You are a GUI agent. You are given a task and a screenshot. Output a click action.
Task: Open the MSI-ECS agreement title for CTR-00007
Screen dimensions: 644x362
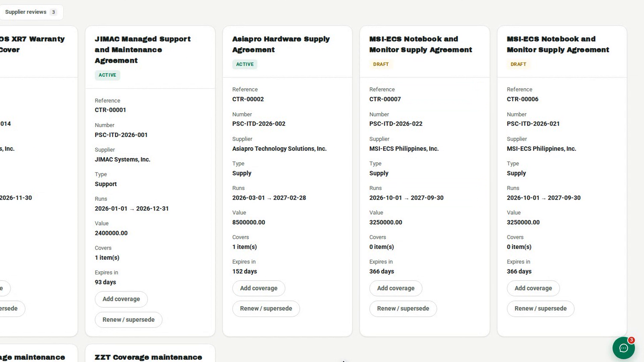[421, 44]
